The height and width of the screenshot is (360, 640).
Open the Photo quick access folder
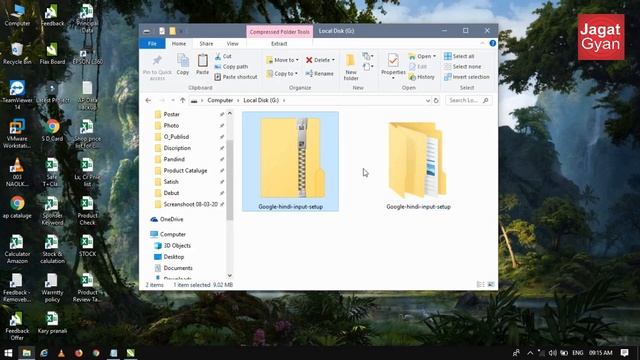pyautogui.click(x=171, y=126)
